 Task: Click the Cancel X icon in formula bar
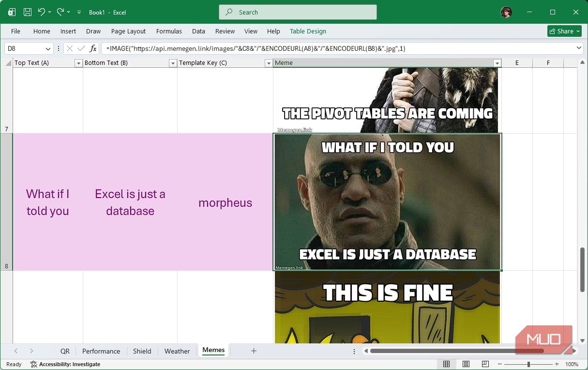coord(70,48)
